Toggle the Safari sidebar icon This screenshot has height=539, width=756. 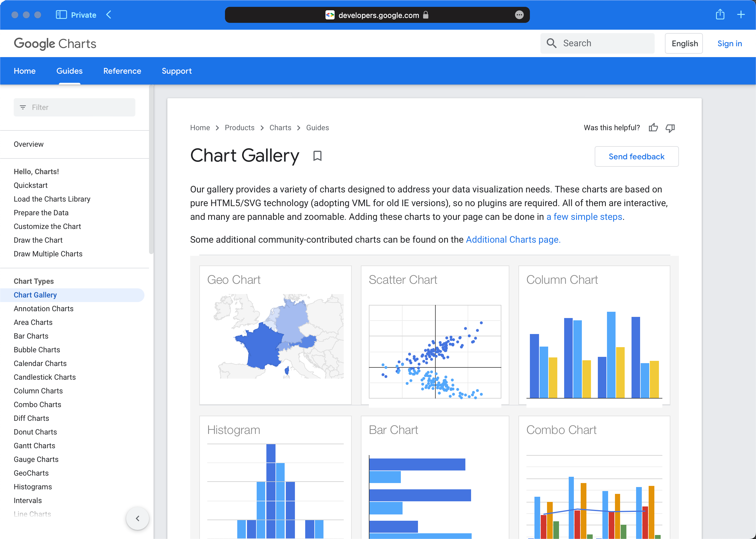(x=61, y=15)
